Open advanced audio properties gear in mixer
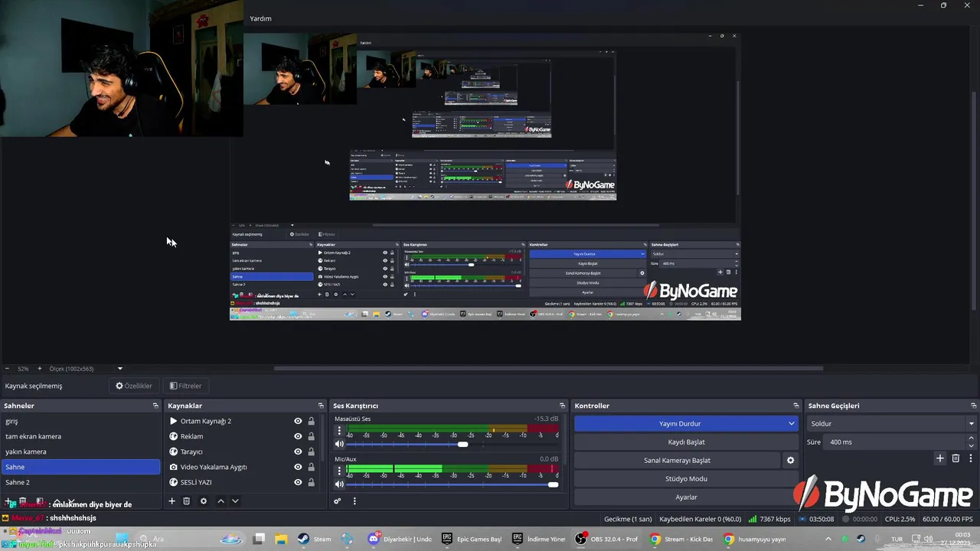Image resolution: width=980 pixels, height=551 pixels. pyautogui.click(x=337, y=501)
